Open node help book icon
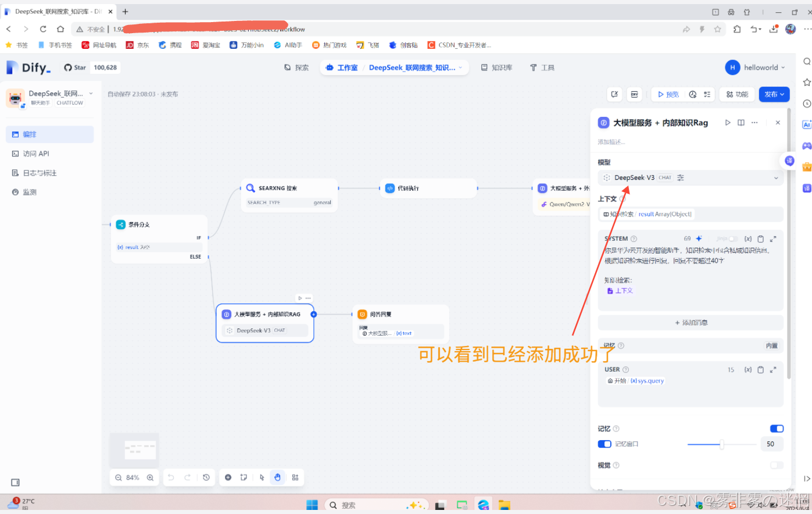Viewport: 812px width, 514px height. 741,123
